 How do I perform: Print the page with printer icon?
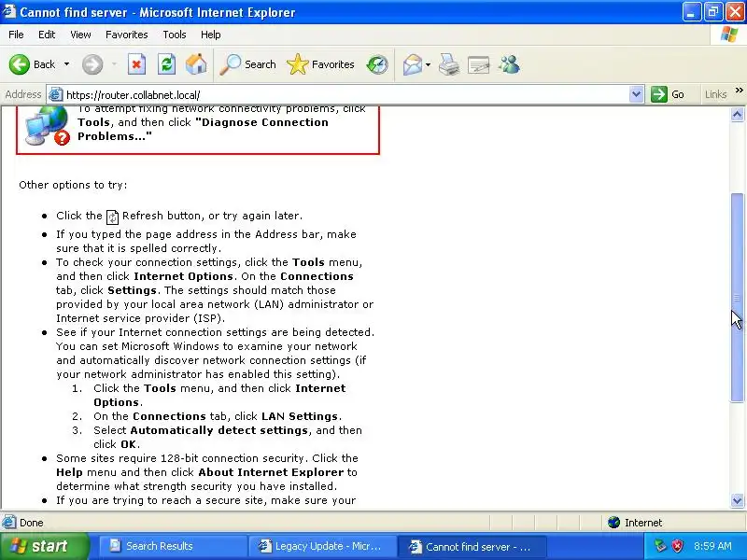tap(449, 64)
